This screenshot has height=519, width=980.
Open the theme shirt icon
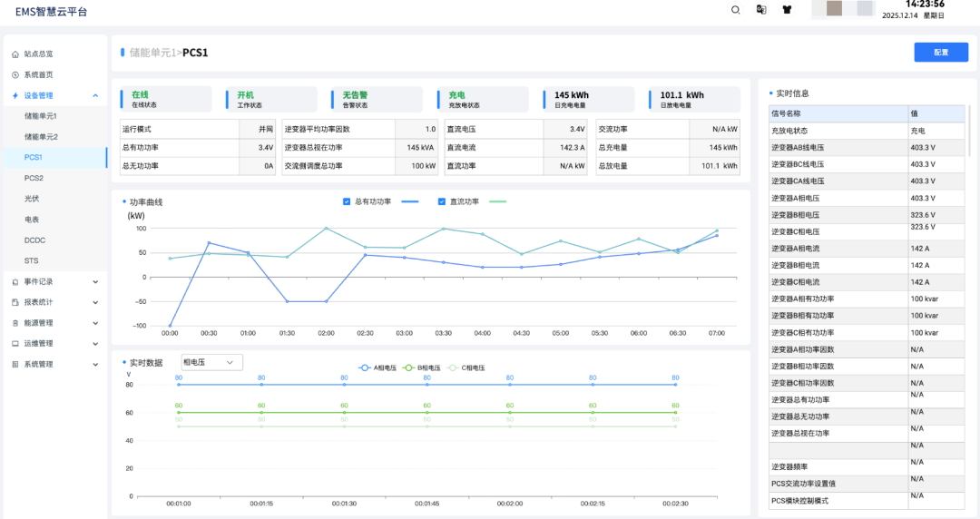787,10
